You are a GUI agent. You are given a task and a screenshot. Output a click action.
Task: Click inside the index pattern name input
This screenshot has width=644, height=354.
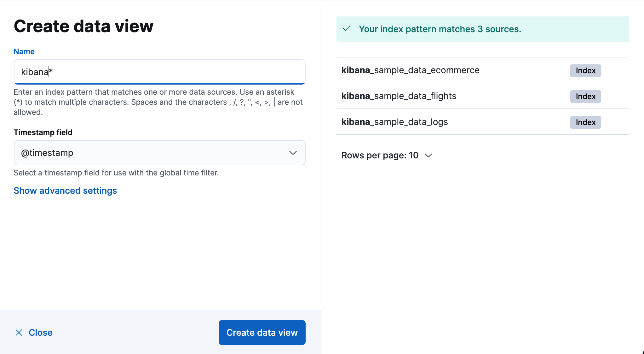tap(159, 72)
